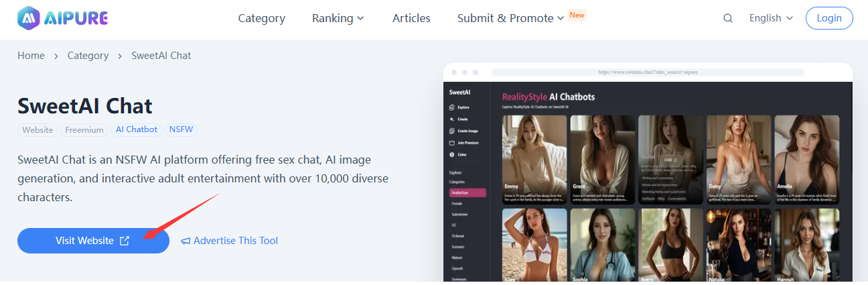Viewport: 868px width, 285px height.
Task: Click the external link icon on Visit Website
Action: pos(125,241)
